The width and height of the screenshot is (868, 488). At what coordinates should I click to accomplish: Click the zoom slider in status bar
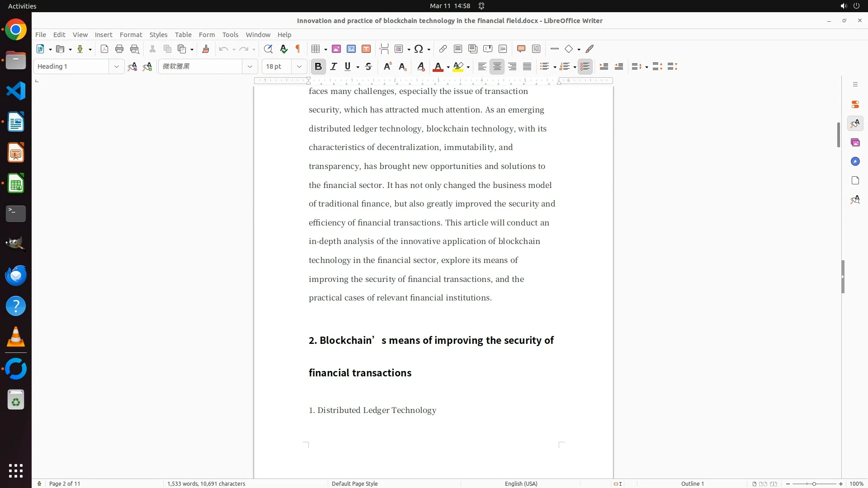[x=814, y=483]
